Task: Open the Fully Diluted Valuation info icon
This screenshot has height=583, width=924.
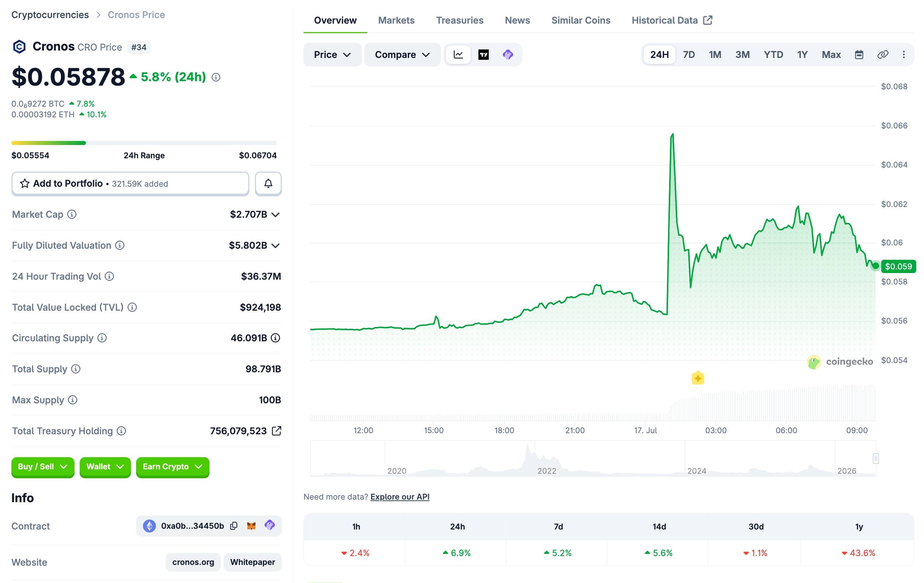Action: point(120,245)
